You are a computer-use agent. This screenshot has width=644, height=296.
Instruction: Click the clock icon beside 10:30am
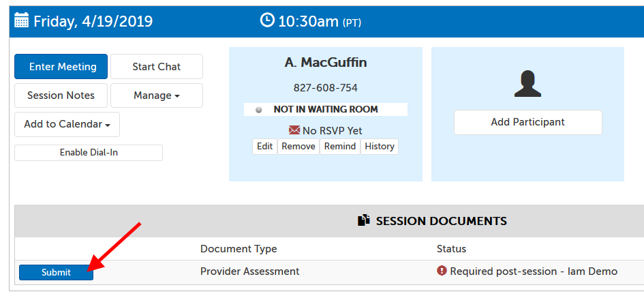pos(268,20)
